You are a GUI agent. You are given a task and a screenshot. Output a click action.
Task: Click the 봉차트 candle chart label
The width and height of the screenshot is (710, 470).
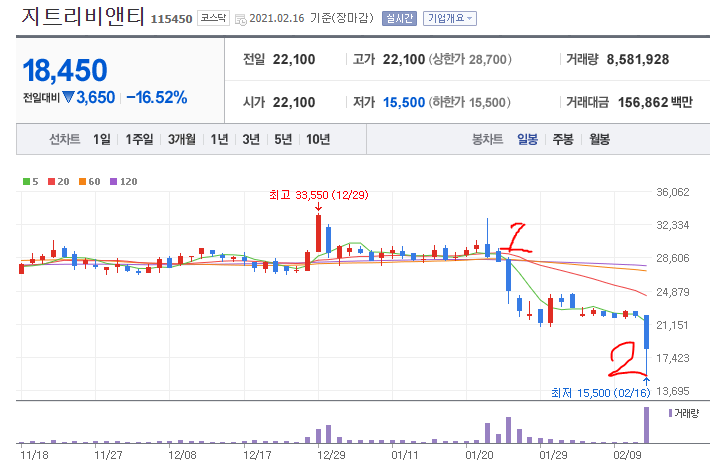tap(487, 139)
